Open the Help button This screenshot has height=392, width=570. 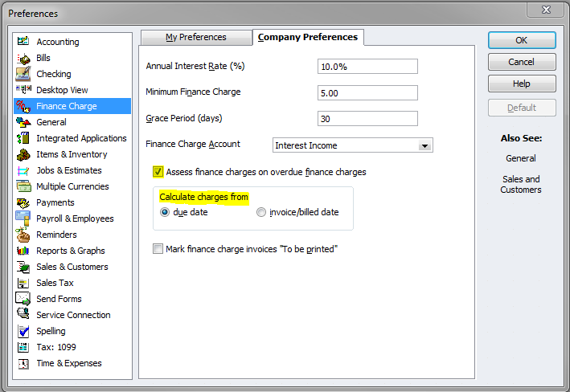click(x=522, y=84)
